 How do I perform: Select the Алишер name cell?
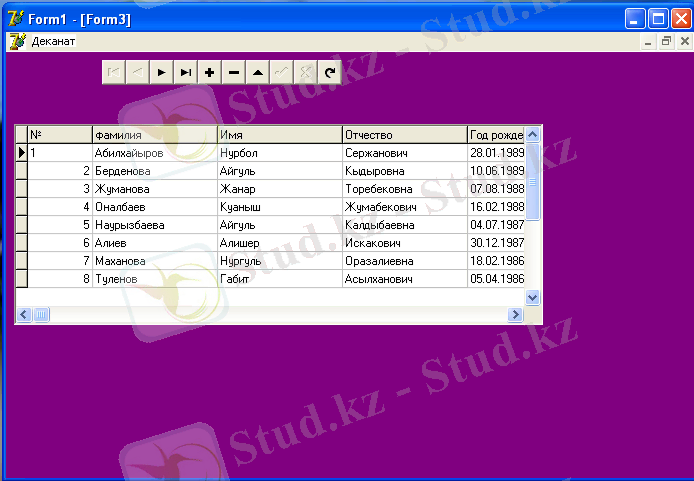pos(279,243)
